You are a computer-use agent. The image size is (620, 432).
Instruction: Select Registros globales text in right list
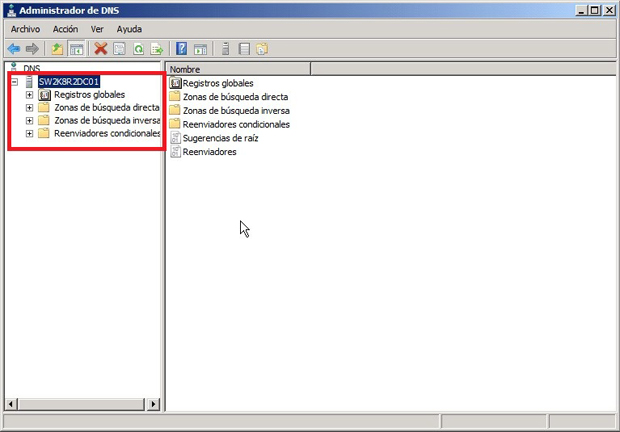click(x=218, y=83)
